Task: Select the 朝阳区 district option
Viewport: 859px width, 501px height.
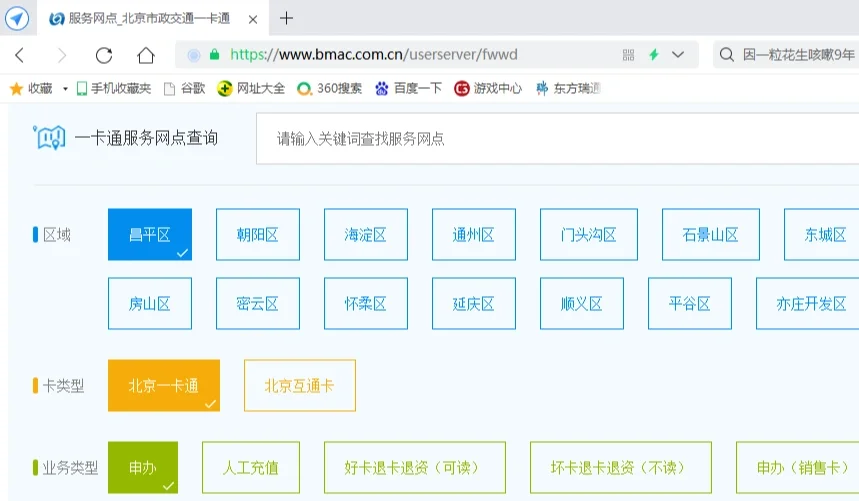Action: (x=257, y=235)
